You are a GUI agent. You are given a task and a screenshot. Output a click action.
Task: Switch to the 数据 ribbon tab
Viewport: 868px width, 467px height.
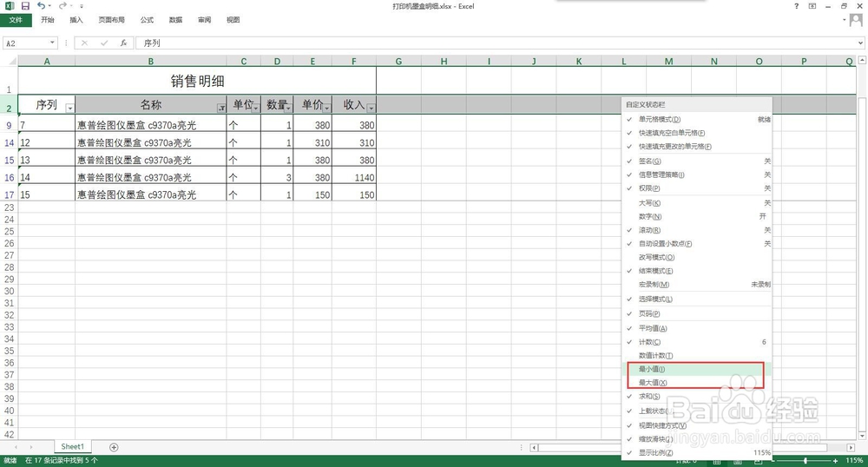(175, 20)
